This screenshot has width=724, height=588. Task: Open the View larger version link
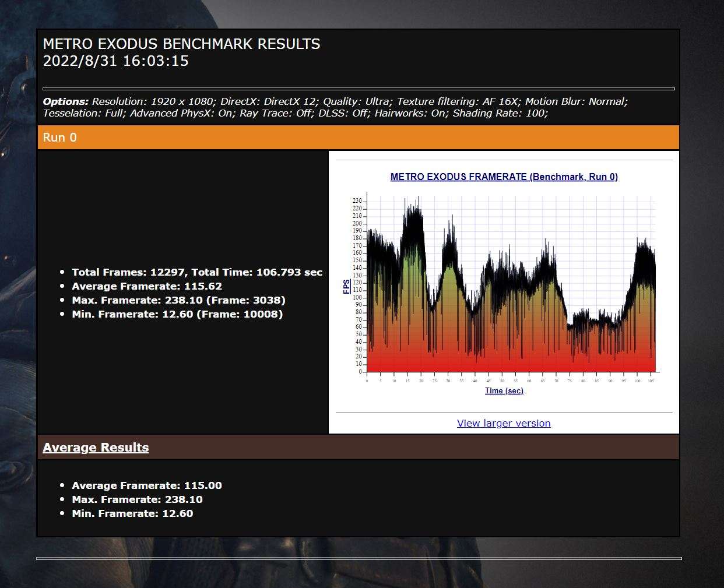[x=504, y=423]
